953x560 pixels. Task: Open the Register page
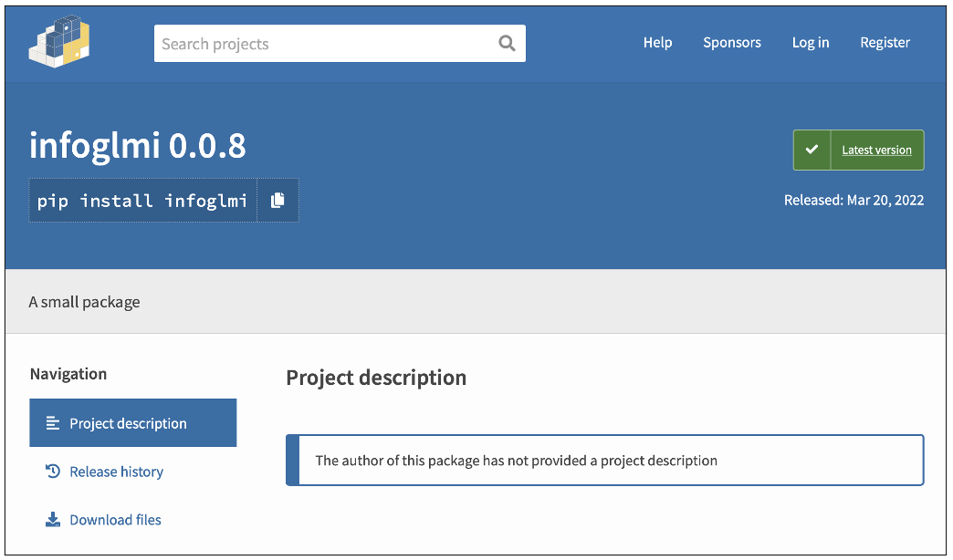point(885,43)
